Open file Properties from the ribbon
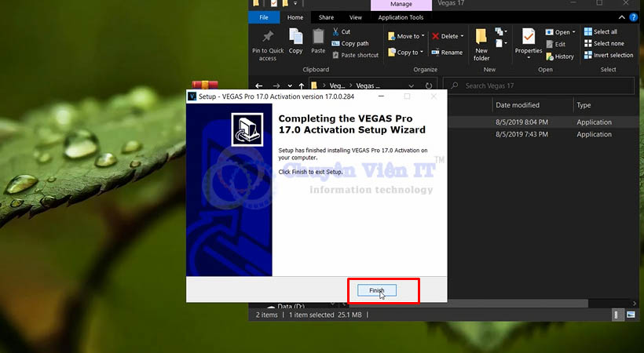Viewport: 644px width, 353px height. [x=529, y=41]
